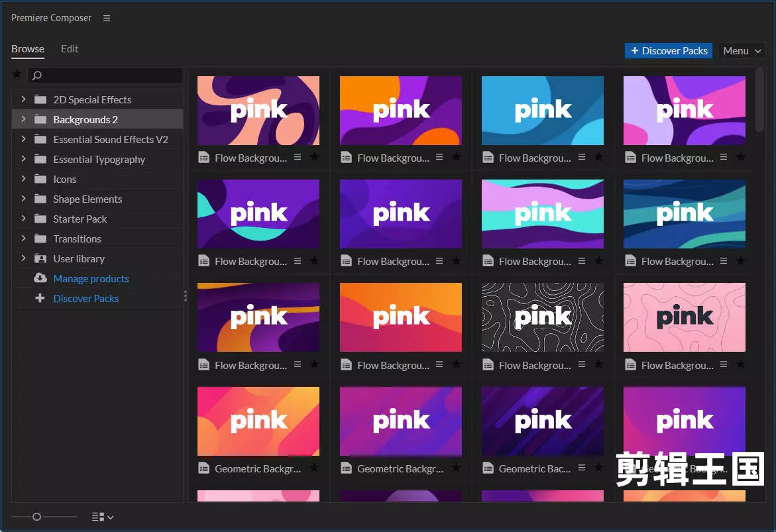Select the Shape Elements row
776x532 pixels.
pos(97,199)
